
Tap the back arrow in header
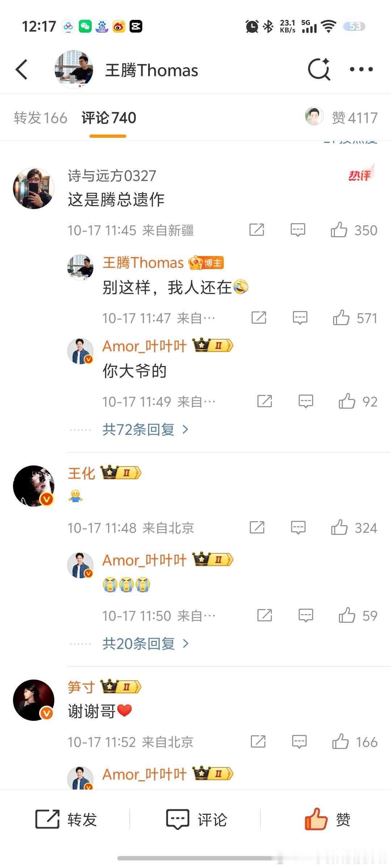coord(22,69)
